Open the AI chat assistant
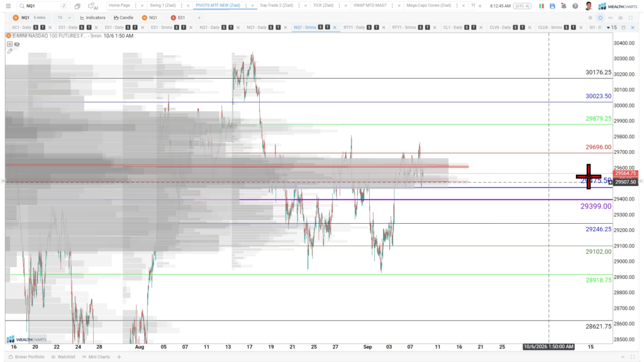 93,6
